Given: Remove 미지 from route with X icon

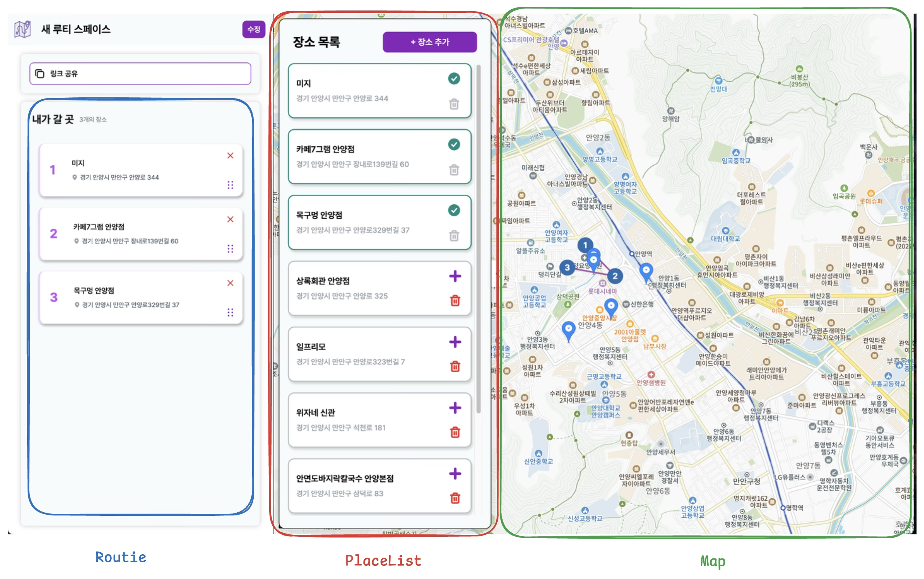Looking at the screenshot, I should pyautogui.click(x=230, y=156).
